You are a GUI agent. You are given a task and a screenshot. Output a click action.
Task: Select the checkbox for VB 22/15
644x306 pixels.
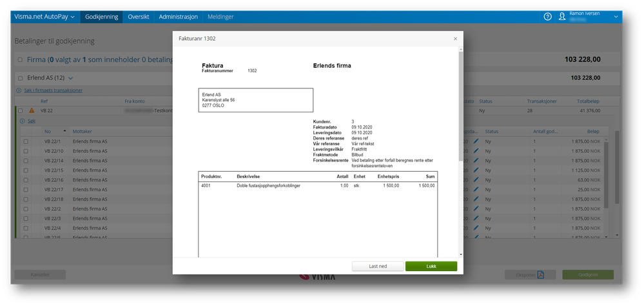tap(26, 170)
